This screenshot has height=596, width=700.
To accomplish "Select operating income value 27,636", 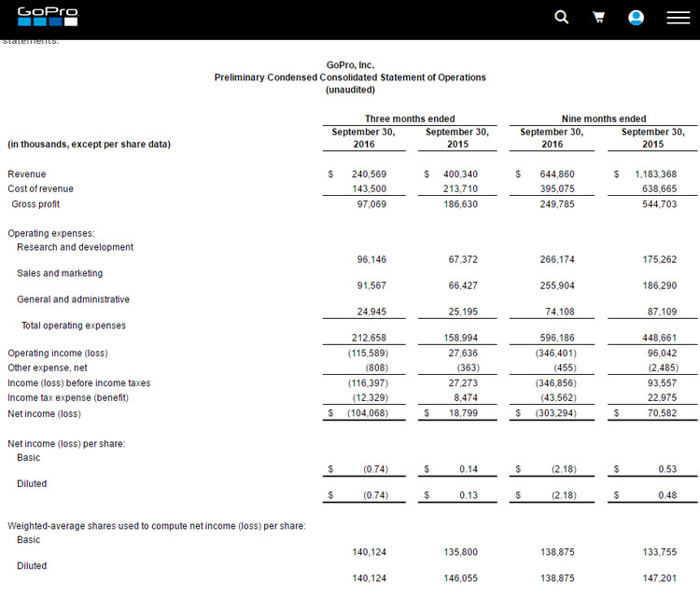I will click(x=463, y=353).
